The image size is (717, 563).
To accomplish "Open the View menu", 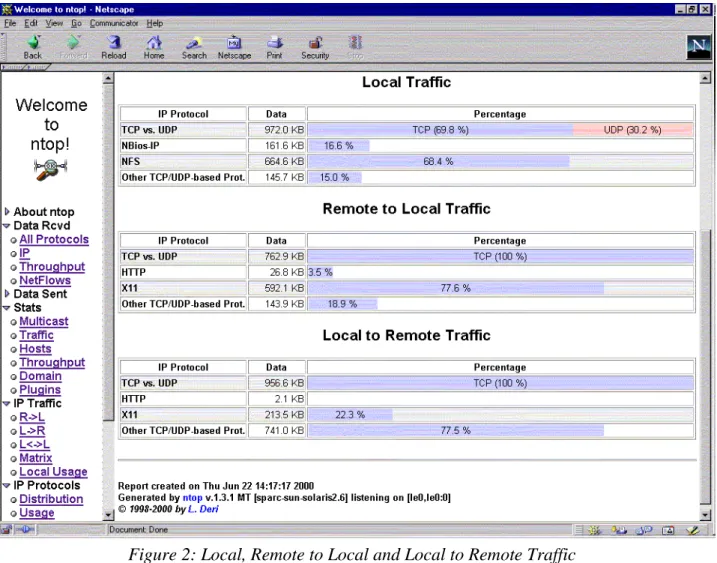I will [54, 23].
